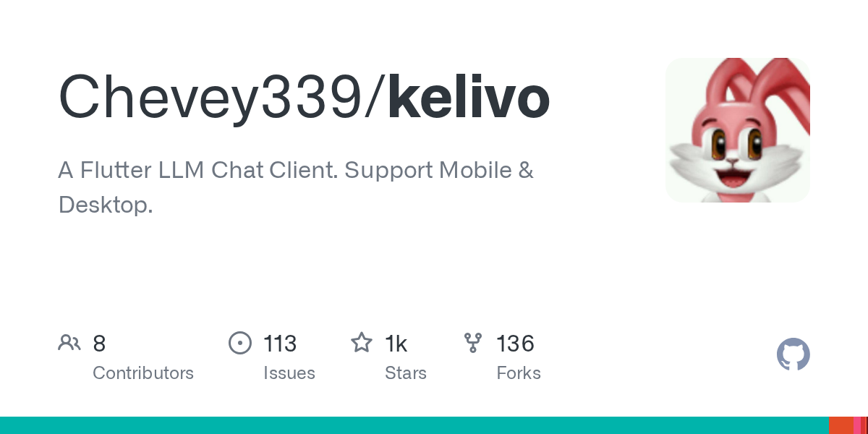Click the Stars label

(406, 373)
